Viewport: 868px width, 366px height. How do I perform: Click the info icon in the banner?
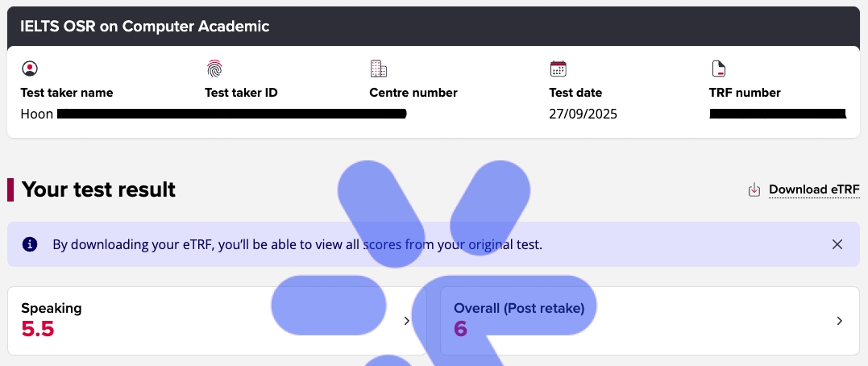[30, 244]
